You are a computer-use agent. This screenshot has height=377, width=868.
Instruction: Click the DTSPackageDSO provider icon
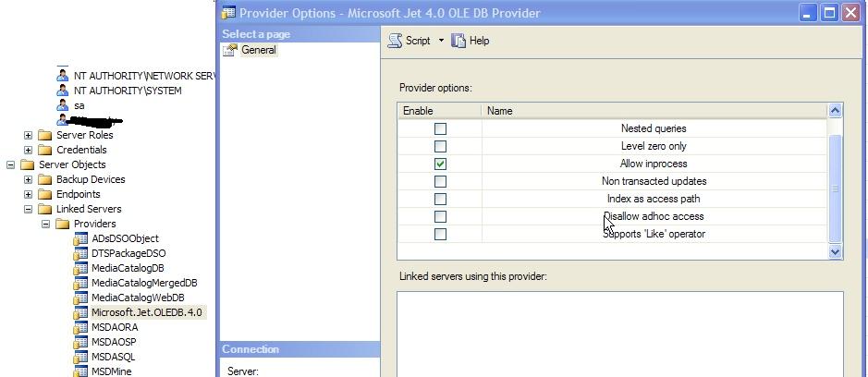coord(80,253)
